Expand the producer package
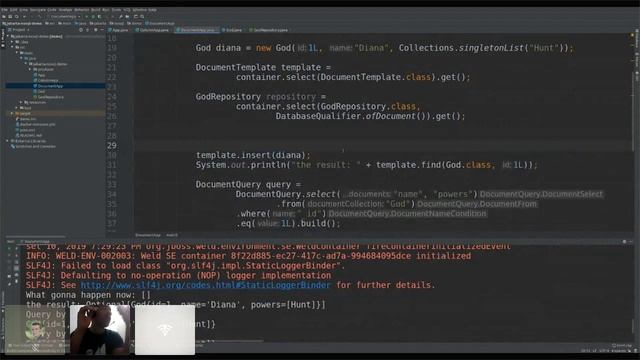640x360 pixels. tap(30, 69)
